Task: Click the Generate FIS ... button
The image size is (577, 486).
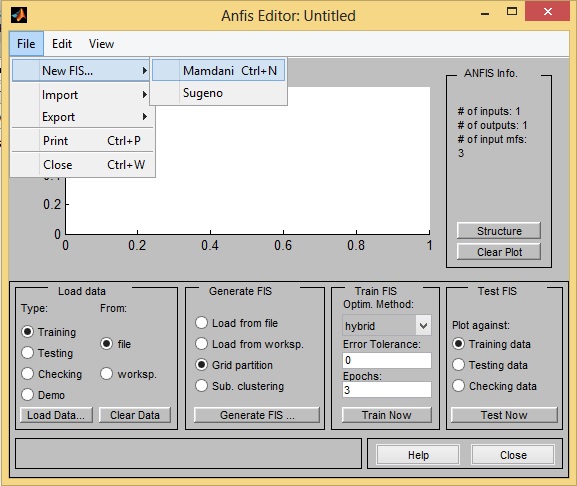Action: tap(257, 415)
